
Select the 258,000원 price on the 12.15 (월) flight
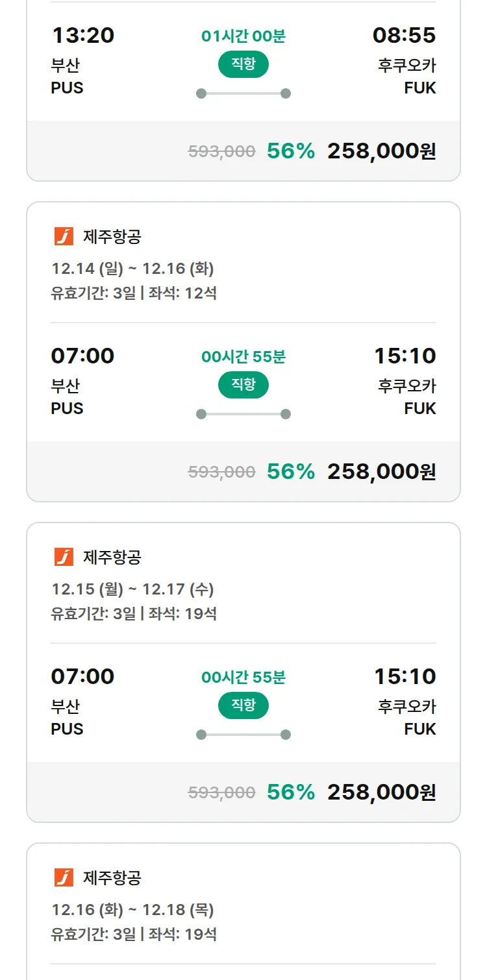[x=381, y=792]
